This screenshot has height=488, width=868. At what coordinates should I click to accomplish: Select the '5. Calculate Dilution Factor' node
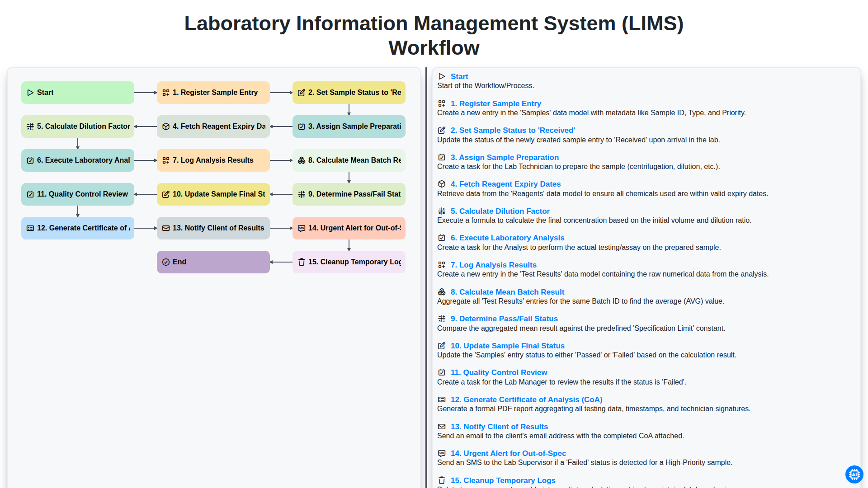pos(78,127)
